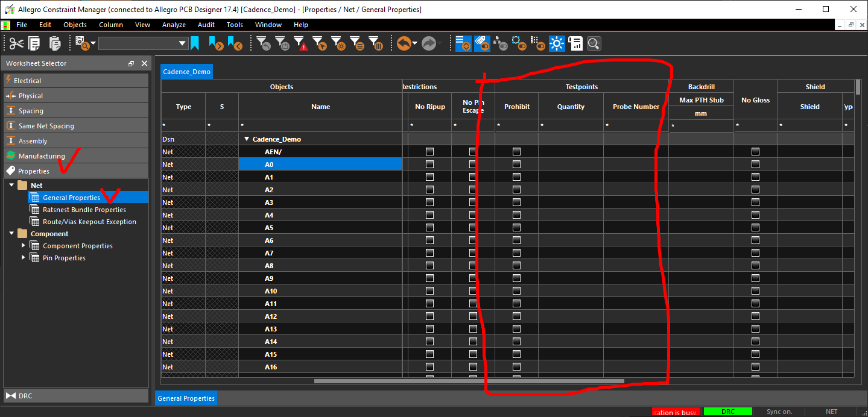
Task: Click the funnel filter with list icon
Action: click(356, 43)
